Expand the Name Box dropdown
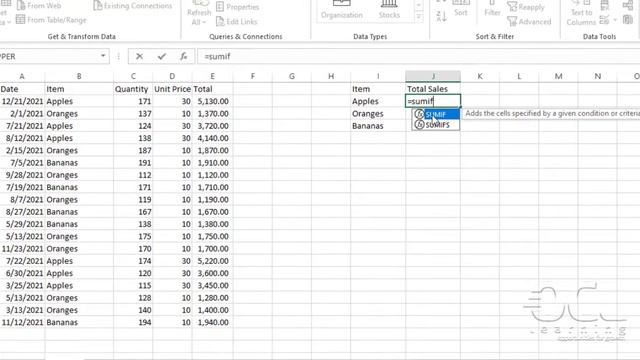640x360 pixels. click(103, 56)
